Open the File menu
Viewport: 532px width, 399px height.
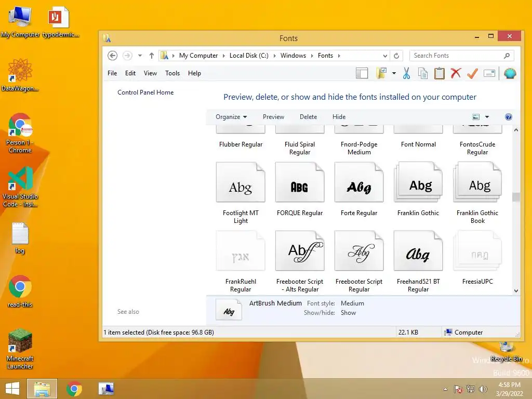tap(112, 73)
